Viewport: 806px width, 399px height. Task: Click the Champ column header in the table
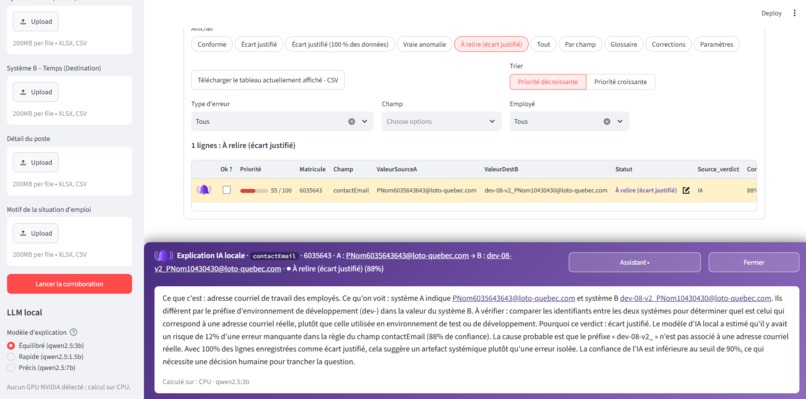[x=343, y=169]
